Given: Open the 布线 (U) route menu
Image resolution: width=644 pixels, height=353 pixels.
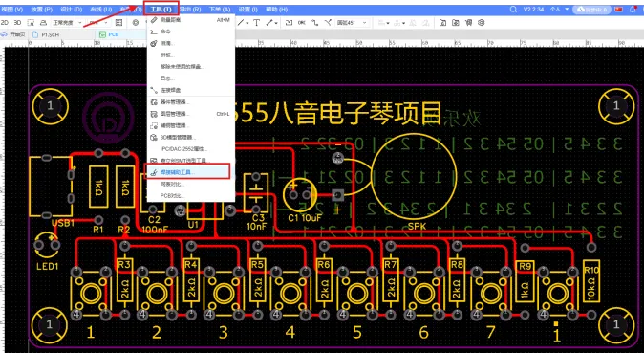Looking at the screenshot, I should click(x=101, y=9).
